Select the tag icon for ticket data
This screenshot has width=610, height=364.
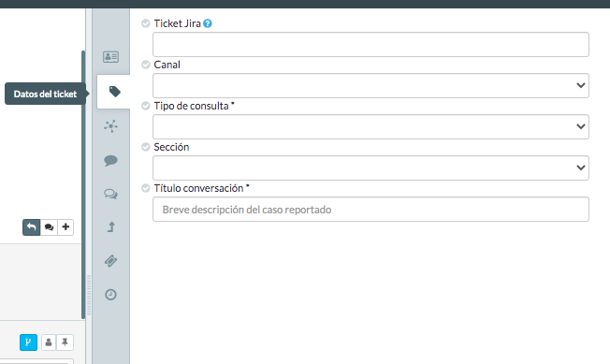coord(114,92)
